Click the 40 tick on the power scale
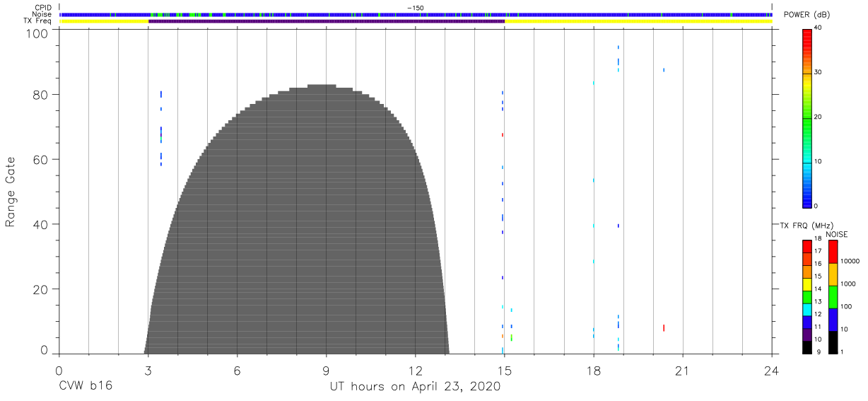This screenshot has width=868, height=401. pyautogui.click(x=818, y=28)
